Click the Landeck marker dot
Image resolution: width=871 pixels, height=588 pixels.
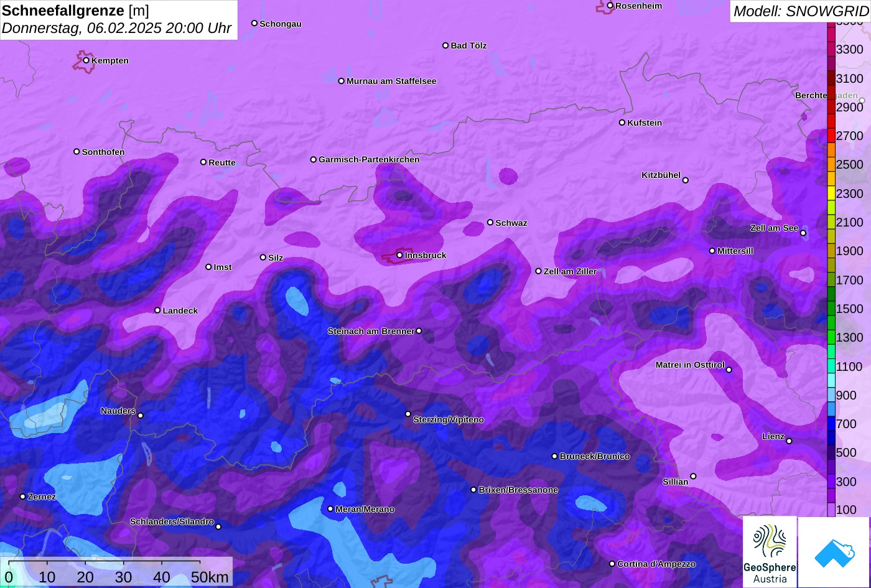[x=157, y=310]
